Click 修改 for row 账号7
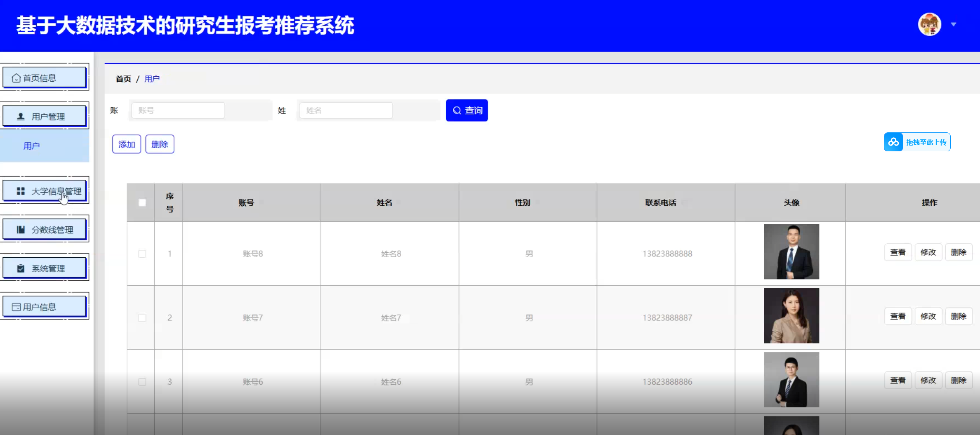Viewport: 980px width, 435px height. [x=928, y=316]
